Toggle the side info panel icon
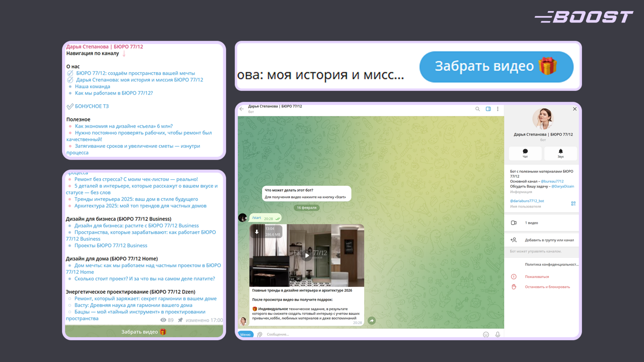Image resolution: width=644 pixels, height=362 pixels. click(488, 109)
